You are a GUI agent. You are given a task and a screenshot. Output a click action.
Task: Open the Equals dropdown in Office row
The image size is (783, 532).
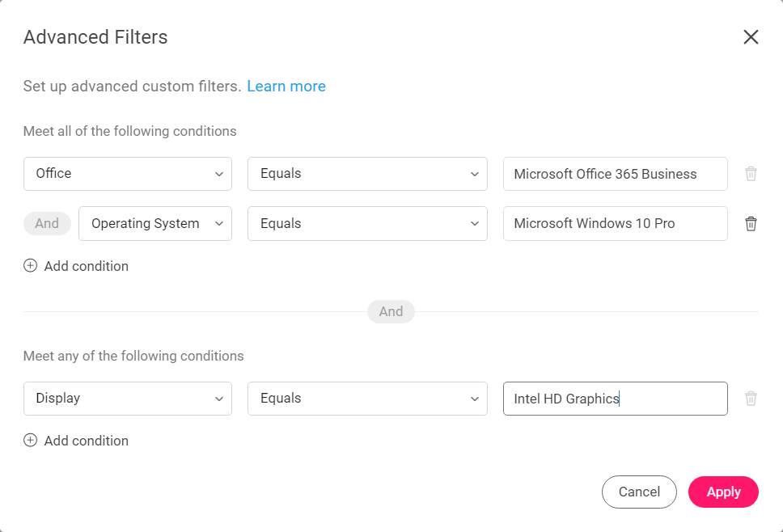tap(367, 174)
